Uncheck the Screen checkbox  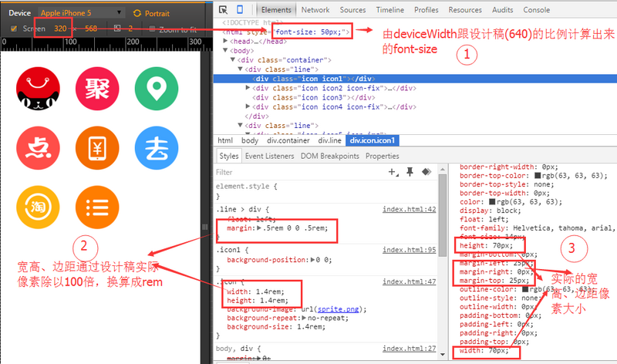pos(14,29)
